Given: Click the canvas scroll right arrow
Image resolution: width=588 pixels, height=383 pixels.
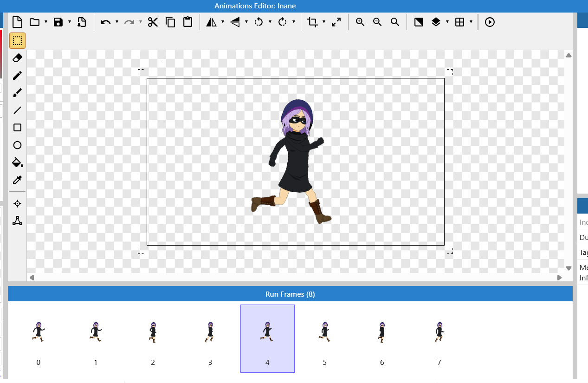Looking at the screenshot, I should click(559, 277).
